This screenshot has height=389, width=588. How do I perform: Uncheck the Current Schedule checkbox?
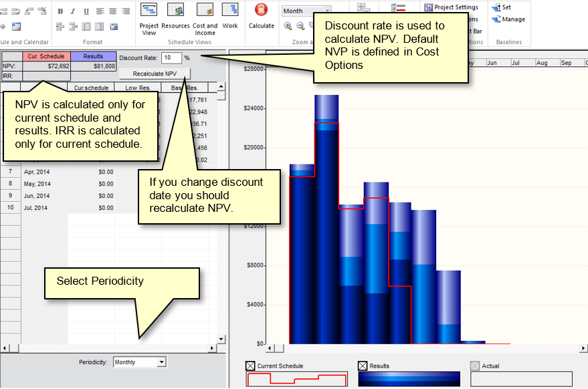[251, 366]
